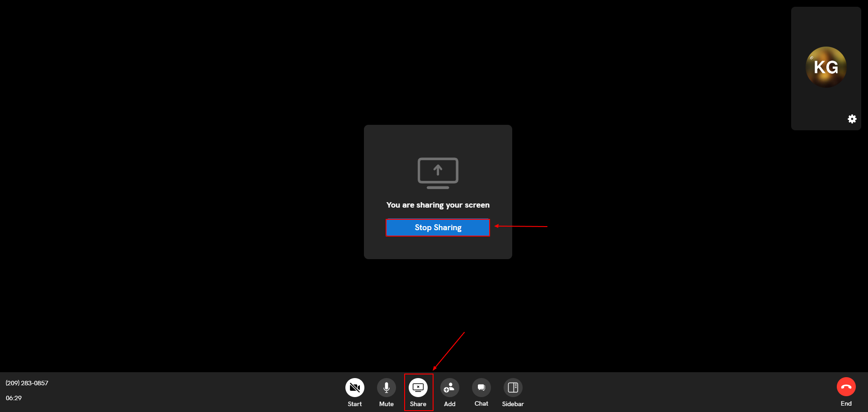This screenshot has height=412, width=868.
Task: Click the phone number (209) 283-0857
Action: (26, 383)
